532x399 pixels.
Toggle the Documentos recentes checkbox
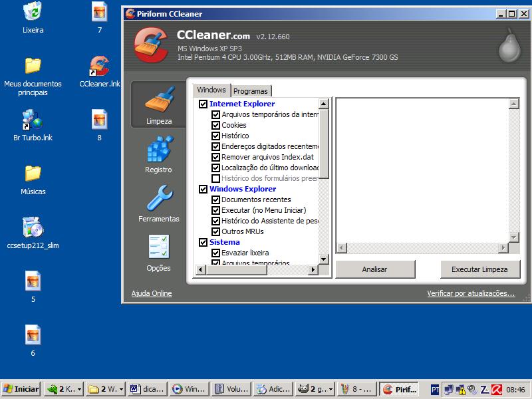pyautogui.click(x=215, y=200)
